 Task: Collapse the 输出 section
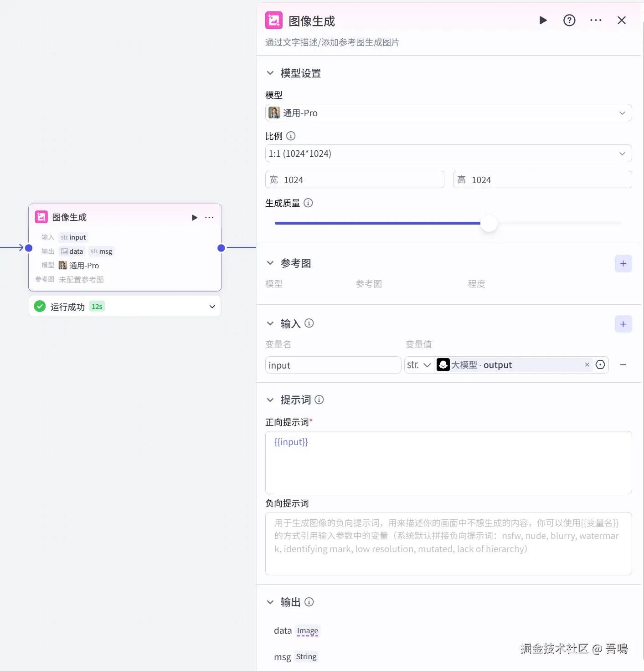(x=270, y=602)
